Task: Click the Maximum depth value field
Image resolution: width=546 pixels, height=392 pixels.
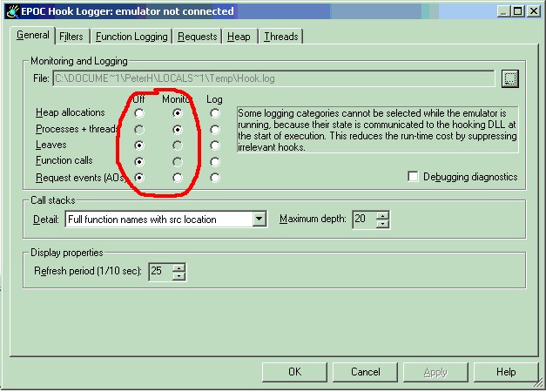Action: (x=364, y=220)
